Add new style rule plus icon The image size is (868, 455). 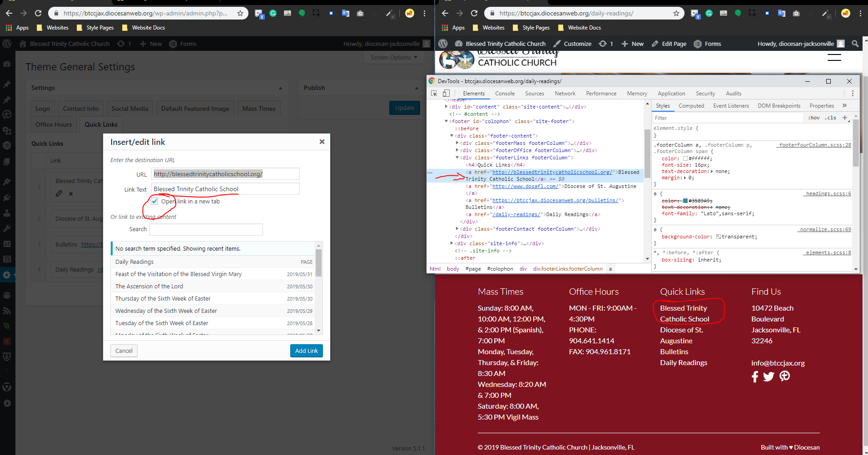(845, 118)
